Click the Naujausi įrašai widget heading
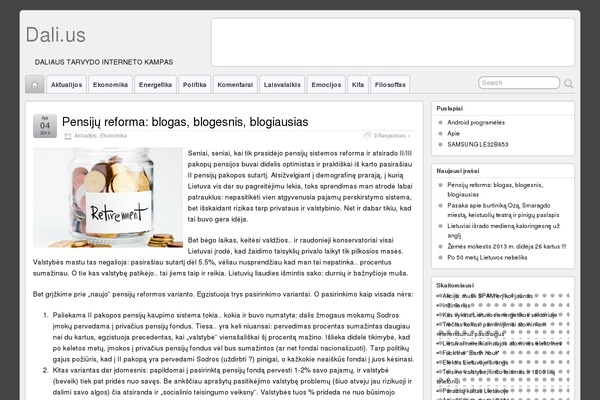The height and width of the screenshot is (400, 600). [458, 171]
